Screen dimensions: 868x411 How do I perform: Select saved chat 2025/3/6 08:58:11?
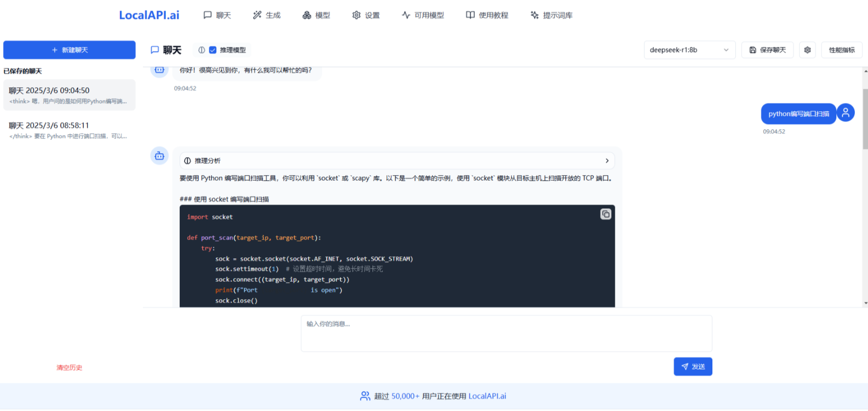[x=69, y=130]
